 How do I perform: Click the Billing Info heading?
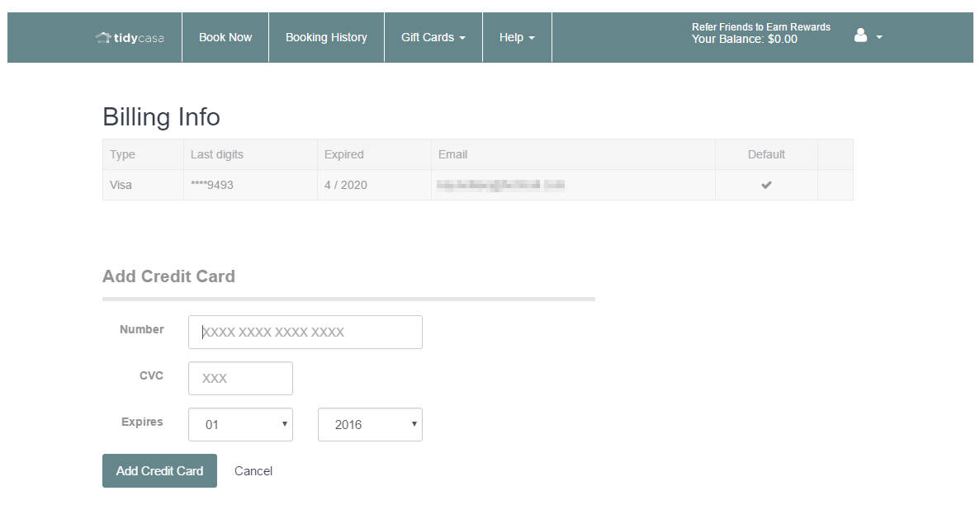161,117
